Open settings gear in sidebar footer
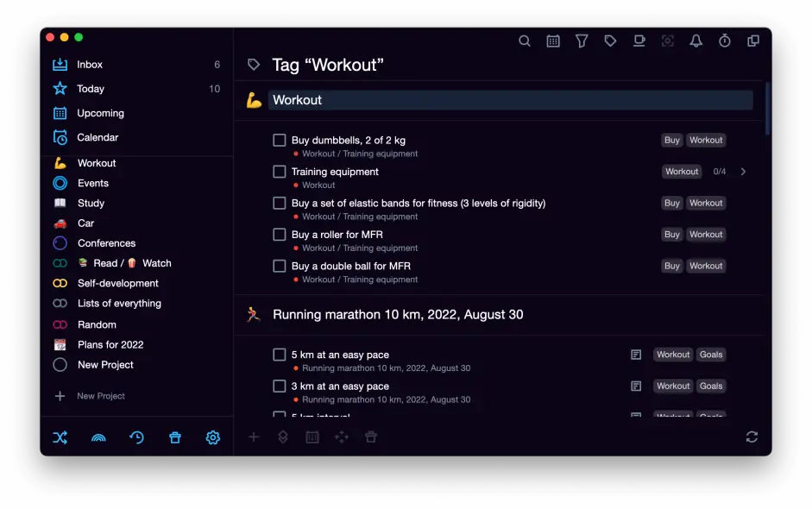This screenshot has width=812, height=509. [x=213, y=437]
